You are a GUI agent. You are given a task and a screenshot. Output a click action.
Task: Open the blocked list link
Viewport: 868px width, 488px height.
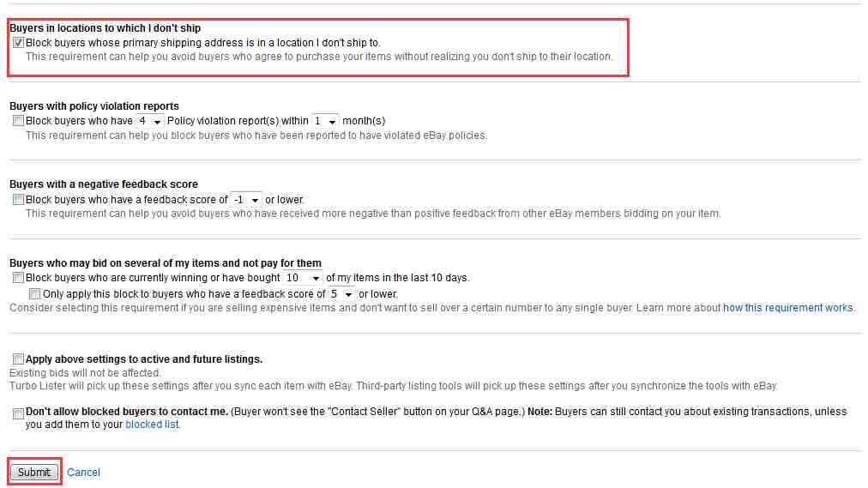[152, 425]
